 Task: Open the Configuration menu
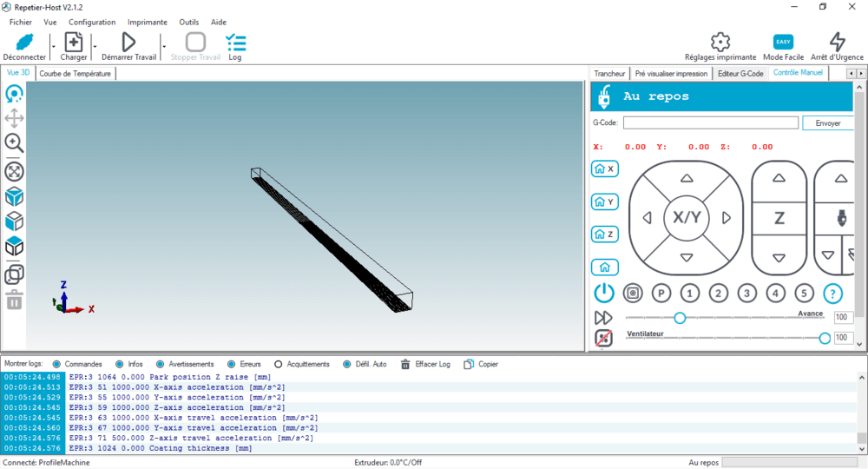[x=92, y=23]
